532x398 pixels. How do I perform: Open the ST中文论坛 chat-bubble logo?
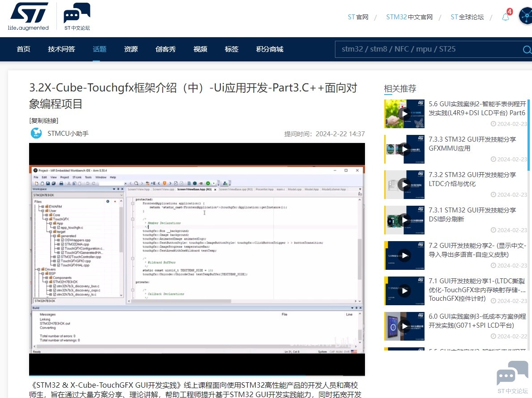click(x=77, y=16)
